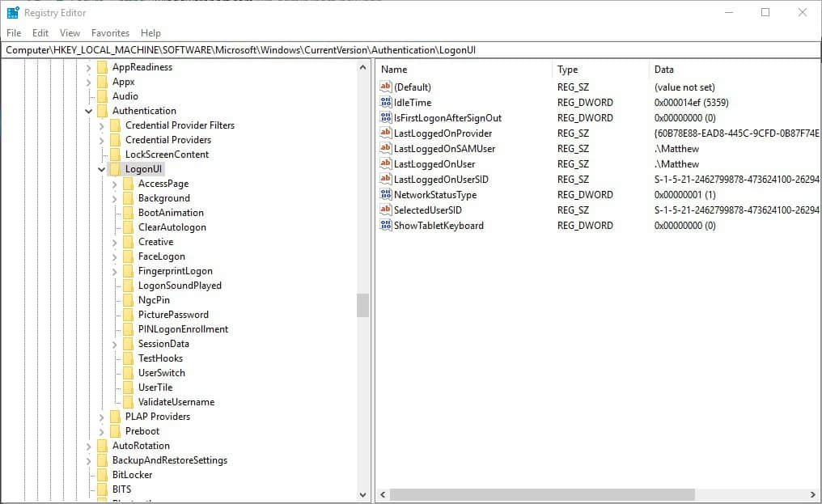Select the BitLocker key
This screenshot has width=822, height=504.
tap(132, 475)
